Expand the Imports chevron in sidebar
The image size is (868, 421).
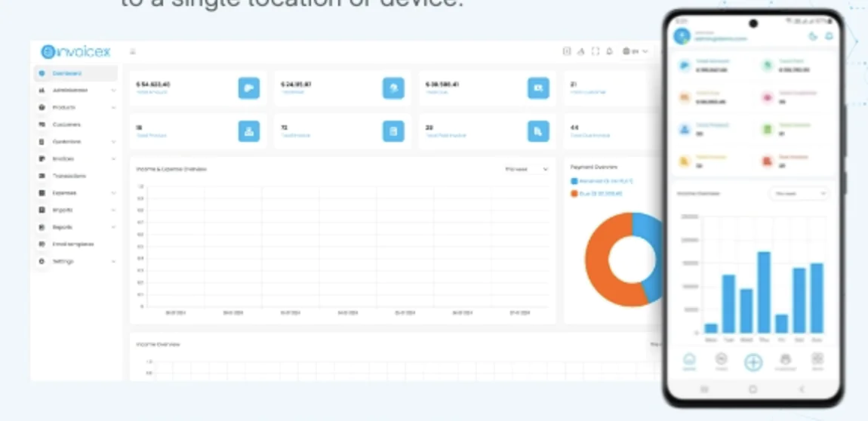point(113,210)
